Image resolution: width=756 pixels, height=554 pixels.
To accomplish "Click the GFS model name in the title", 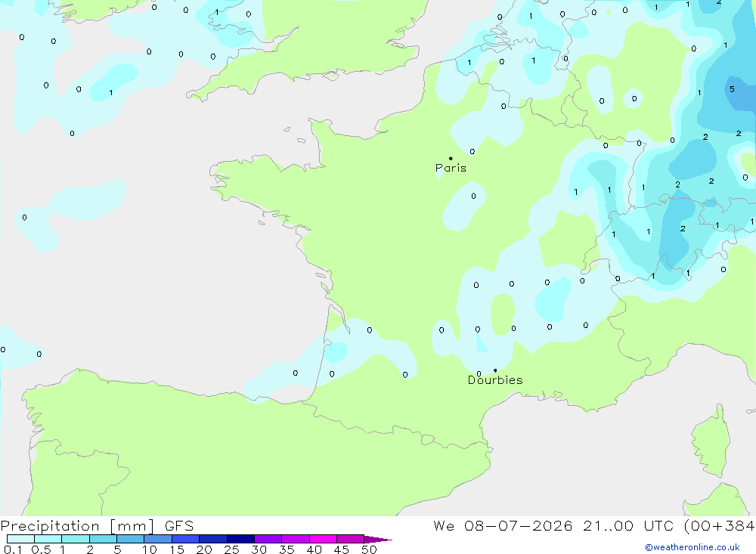I will pos(179,526).
